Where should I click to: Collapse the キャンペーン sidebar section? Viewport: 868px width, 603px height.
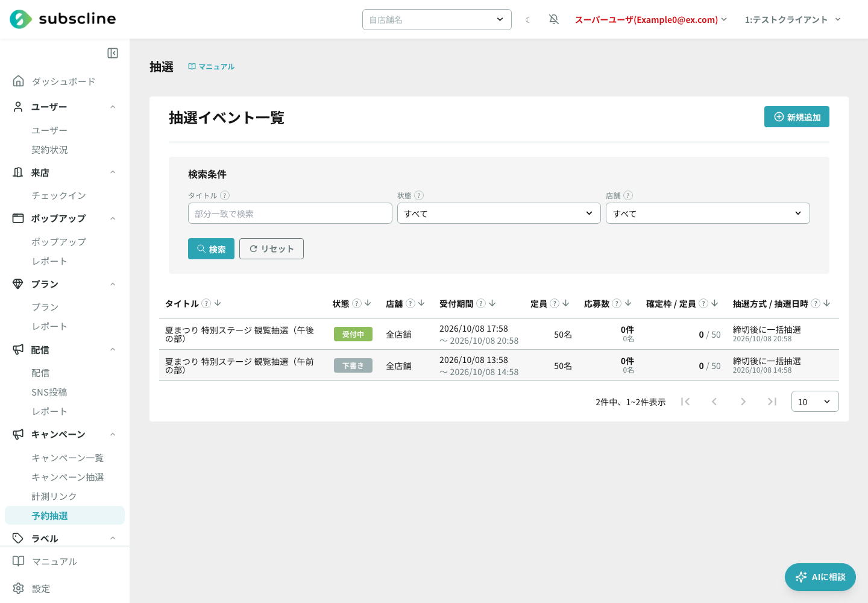(x=64, y=434)
